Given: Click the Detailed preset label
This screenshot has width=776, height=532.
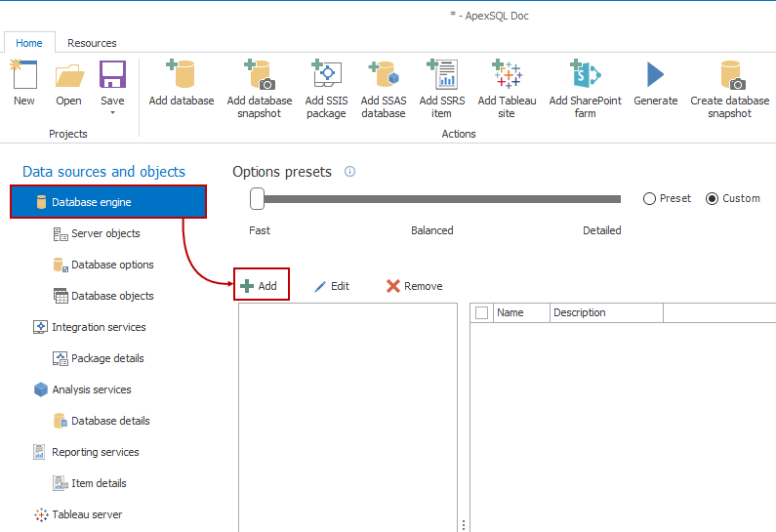Looking at the screenshot, I should click(x=602, y=230).
